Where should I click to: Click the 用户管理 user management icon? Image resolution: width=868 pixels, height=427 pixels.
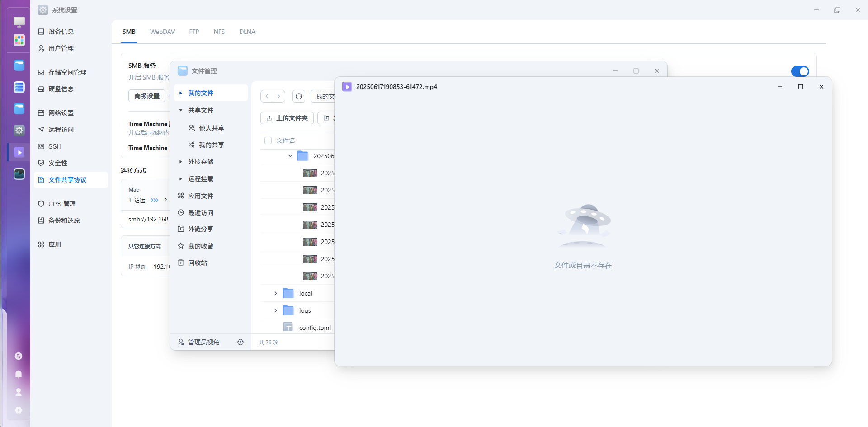(x=41, y=48)
